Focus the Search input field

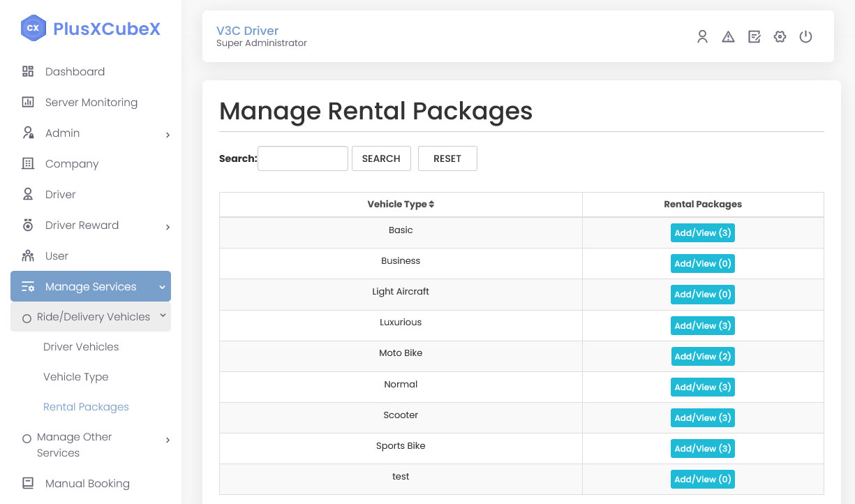tap(303, 158)
